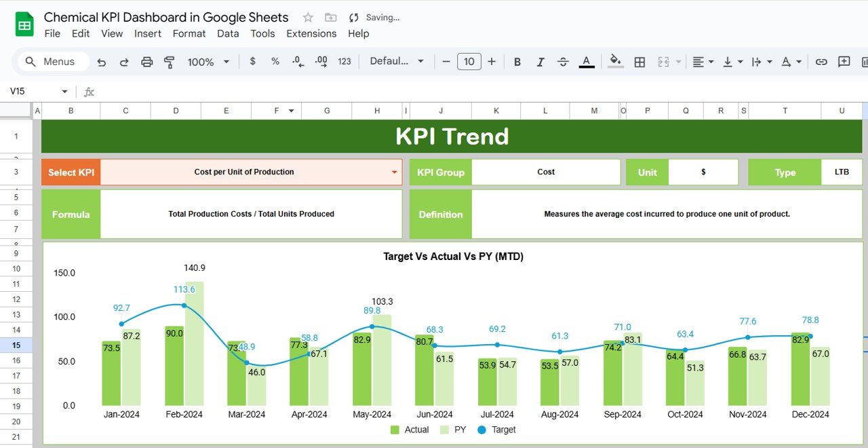Screen dimensions: 868x448
Task: Click the 140.9 data label
Action: click(x=195, y=268)
